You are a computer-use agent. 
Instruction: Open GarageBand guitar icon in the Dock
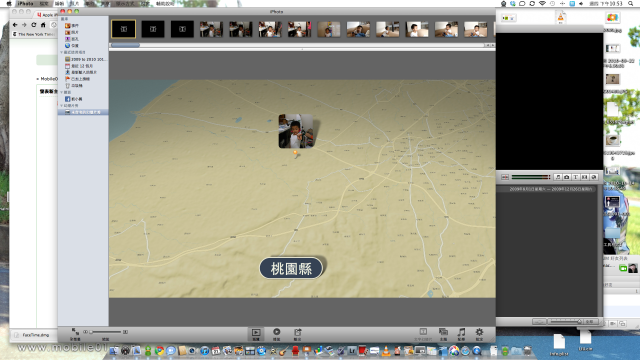(x=284, y=351)
